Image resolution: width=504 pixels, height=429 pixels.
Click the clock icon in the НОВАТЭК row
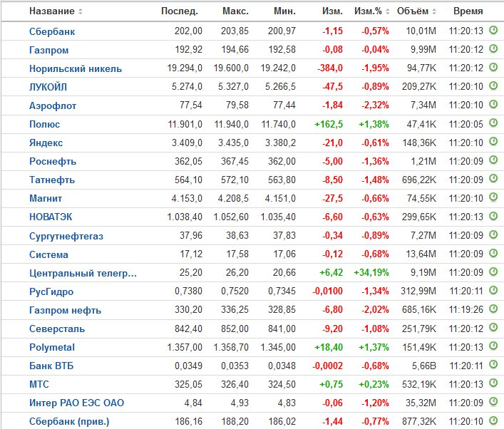coord(493,216)
